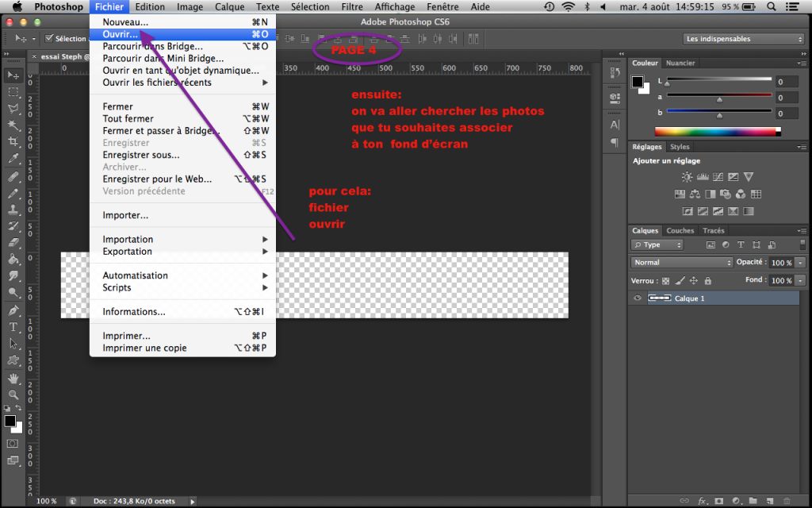Select the Move tool
This screenshot has height=508, width=812.
[13, 75]
